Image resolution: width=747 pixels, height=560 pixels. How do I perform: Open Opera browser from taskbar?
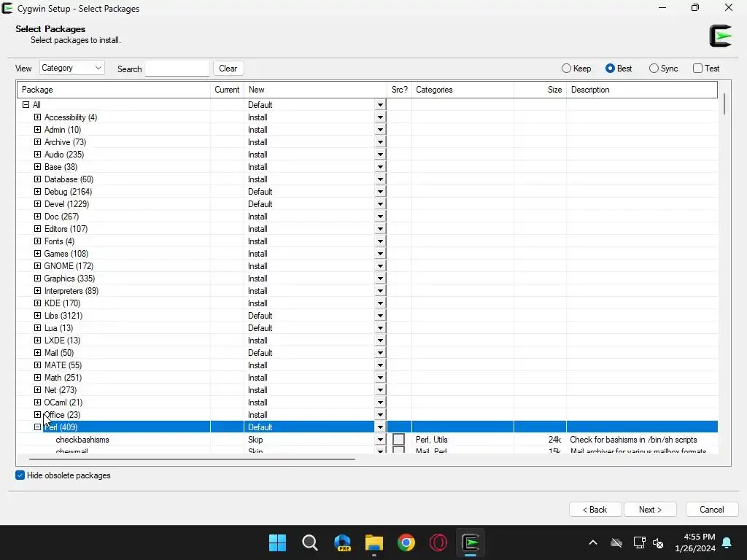438,542
